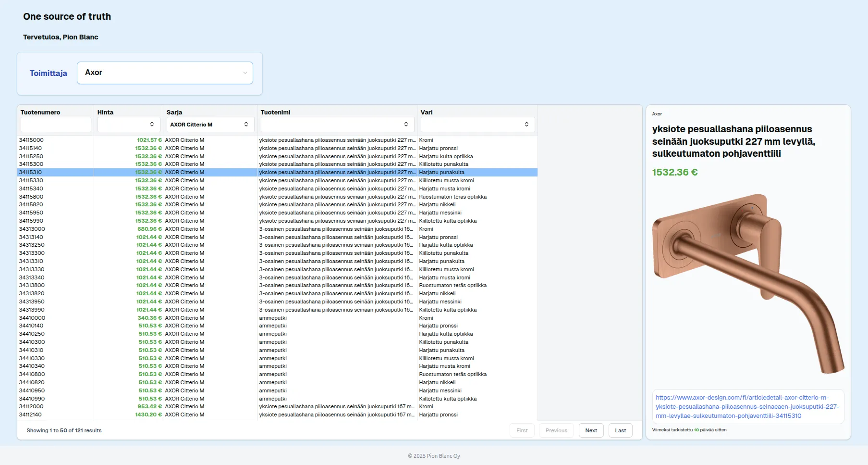Jump to the Last results page

pos(621,430)
